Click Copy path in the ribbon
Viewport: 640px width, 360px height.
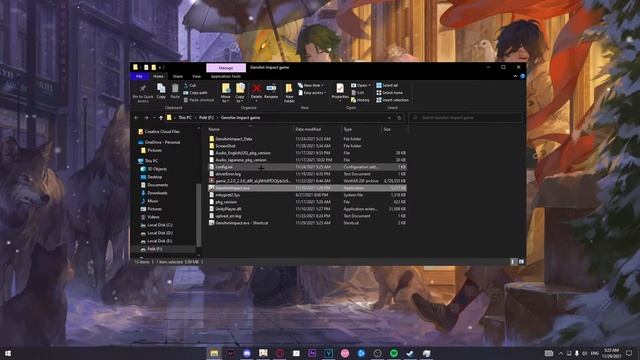point(196,93)
